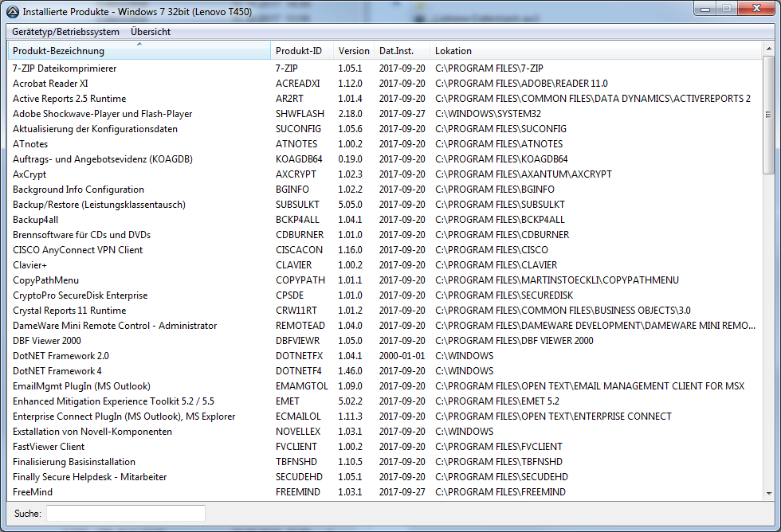Select the 7-ZIP Dateikomprimierer row
Screen dimensions: 781x532
[x=65, y=68]
